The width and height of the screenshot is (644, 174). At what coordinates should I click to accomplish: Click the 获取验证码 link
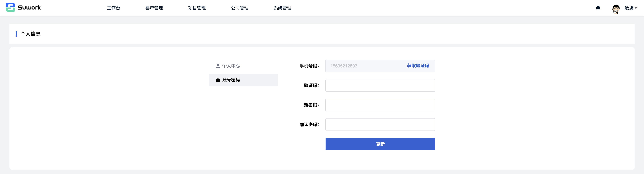(418, 66)
